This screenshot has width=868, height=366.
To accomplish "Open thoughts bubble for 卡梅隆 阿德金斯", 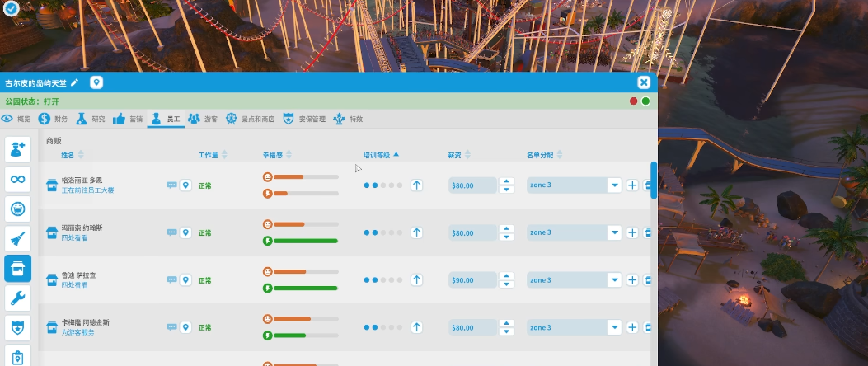I will point(172,327).
